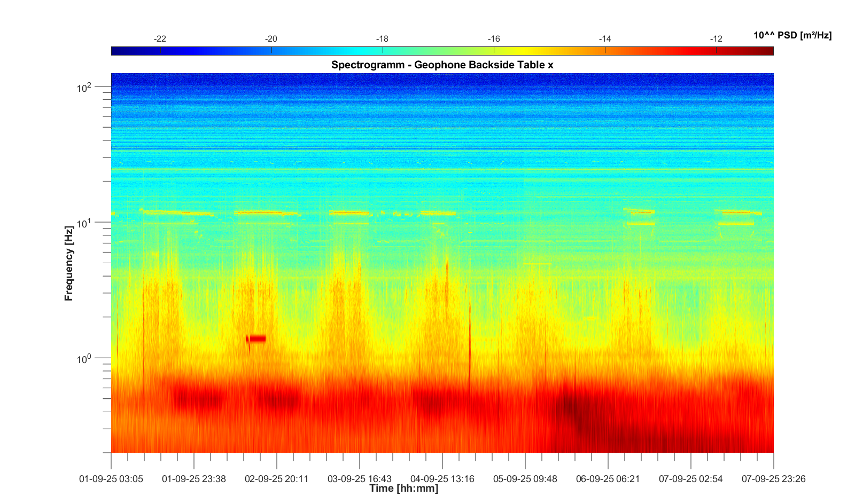Click the '01-09-25 03:05' time tick label
The image size is (855, 504).
coord(111,479)
